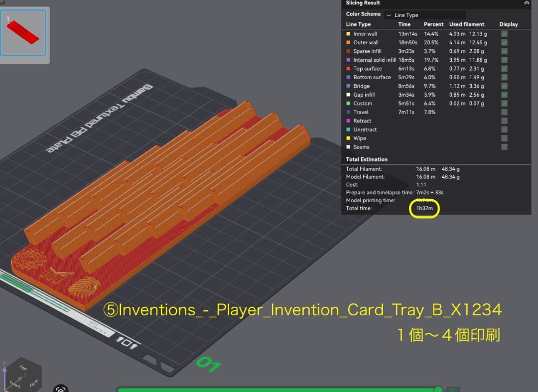Image resolution: width=538 pixels, height=392 pixels.
Task: Click the camera view icon at bottom left
Action: coord(61,389)
